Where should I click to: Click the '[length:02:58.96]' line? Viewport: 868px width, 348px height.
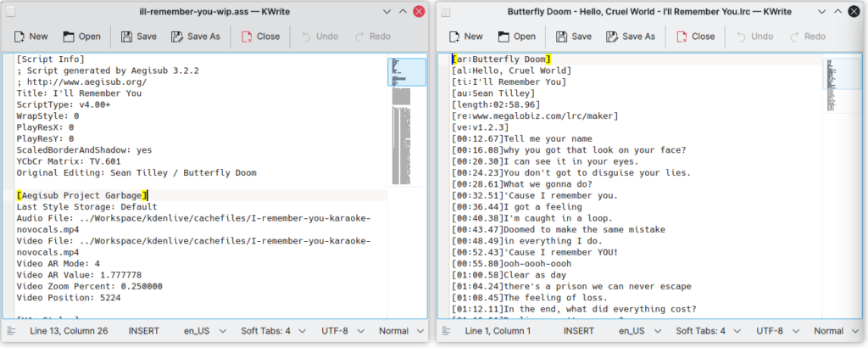tap(496, 104)
